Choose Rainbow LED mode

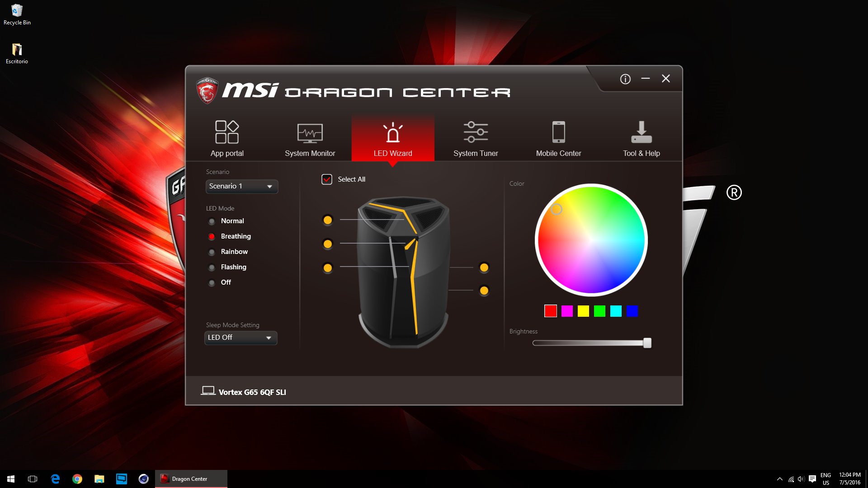click(x=228, y=252)
